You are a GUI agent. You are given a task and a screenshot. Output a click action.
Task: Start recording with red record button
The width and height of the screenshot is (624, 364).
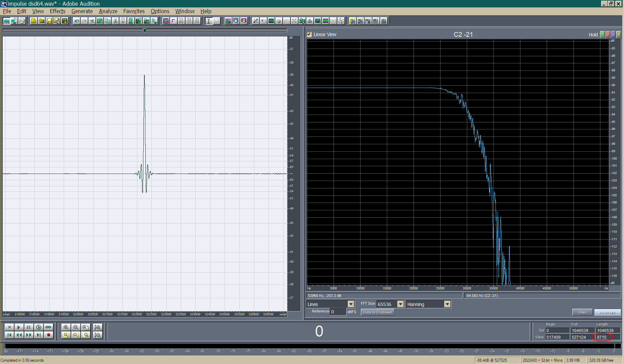[48, 335]
